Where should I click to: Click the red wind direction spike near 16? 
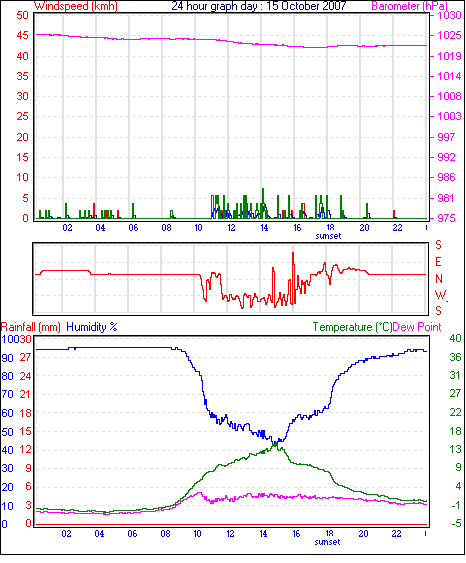[x=293, y=277]
